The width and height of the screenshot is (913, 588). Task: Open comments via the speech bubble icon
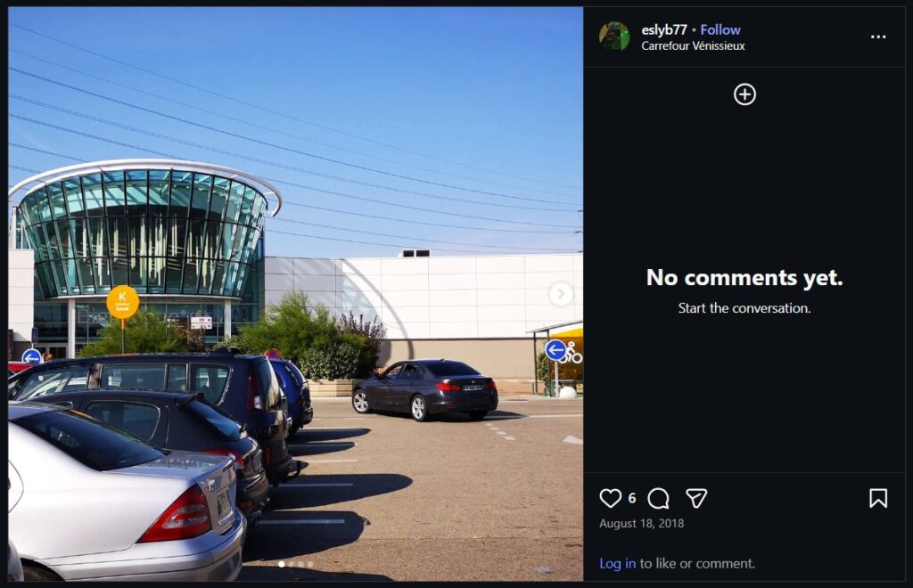(x=658, y=498)
